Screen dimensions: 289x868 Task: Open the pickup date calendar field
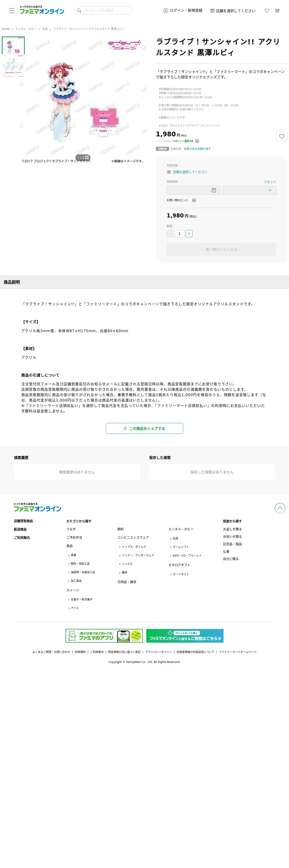pyautogui.click(x=193, y=190)
